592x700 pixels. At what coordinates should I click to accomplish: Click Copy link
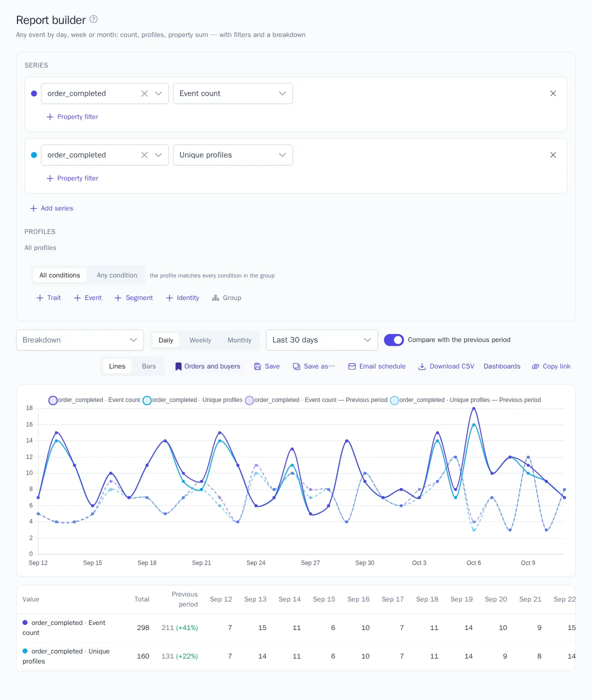(x=551, y=366)
